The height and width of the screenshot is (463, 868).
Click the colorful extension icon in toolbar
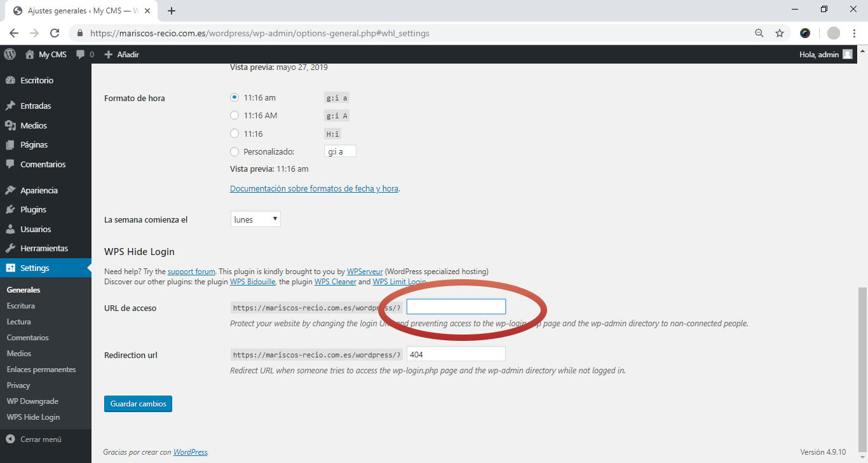point(805,33)
